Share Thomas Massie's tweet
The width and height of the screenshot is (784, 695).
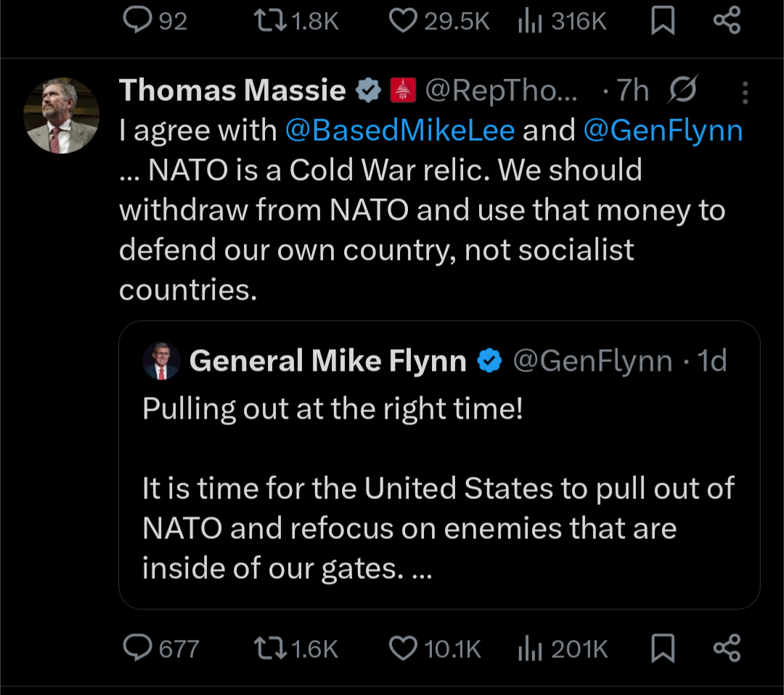[727, 648]
